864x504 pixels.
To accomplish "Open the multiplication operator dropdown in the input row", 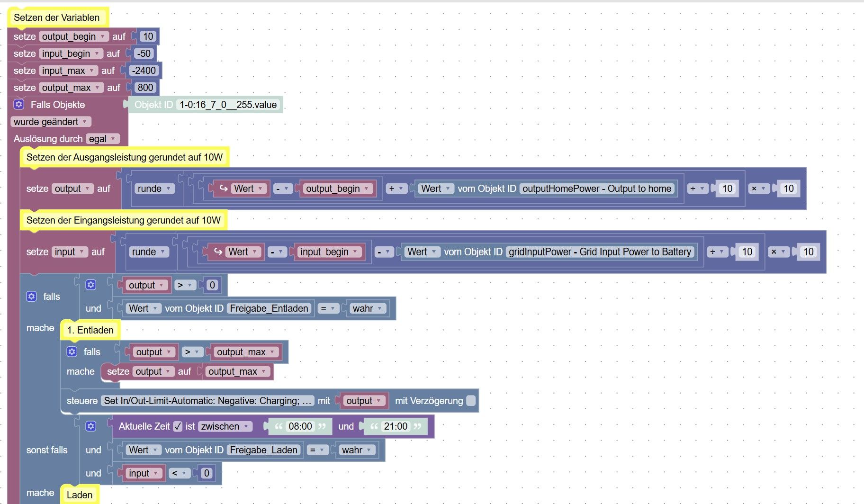I will point(779,252).
